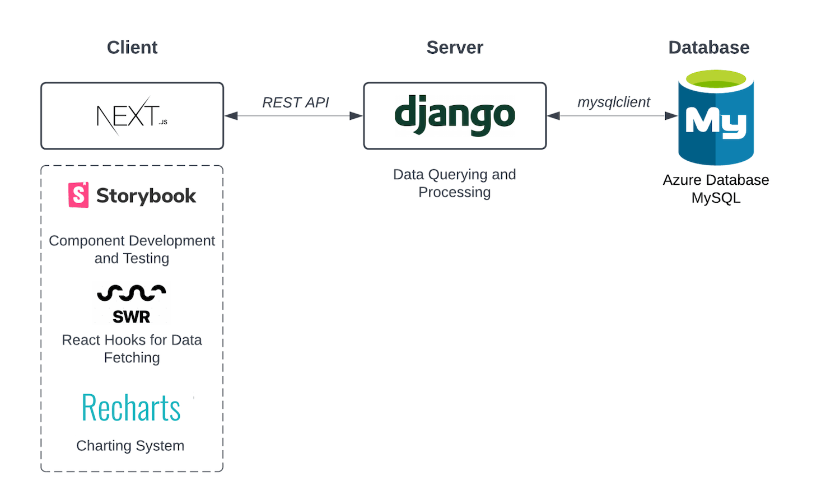Click the pink Storybook S icon
The image size is (840, 504).
[x=78, y=195]
